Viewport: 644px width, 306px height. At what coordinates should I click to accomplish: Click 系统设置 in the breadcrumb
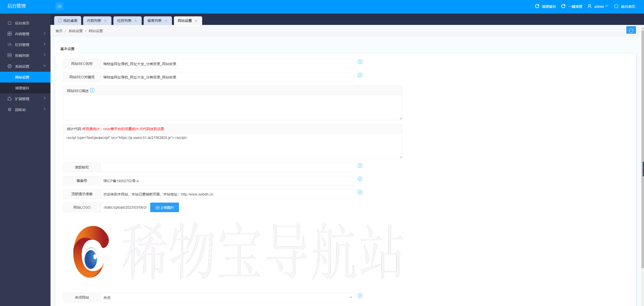point(76,31)
